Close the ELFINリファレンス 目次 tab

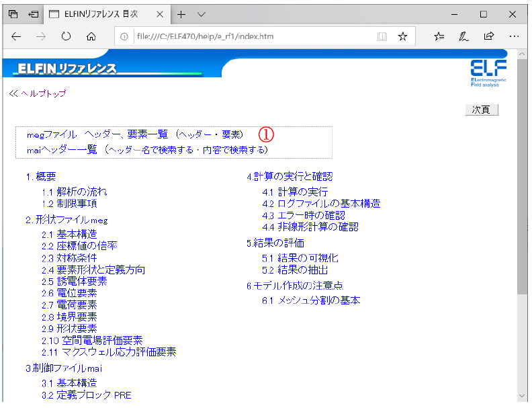(160, 14)
